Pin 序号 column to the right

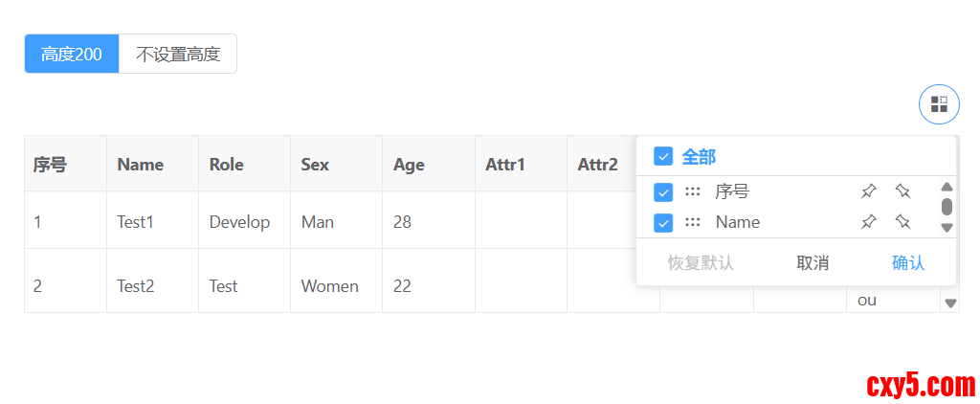902,191
